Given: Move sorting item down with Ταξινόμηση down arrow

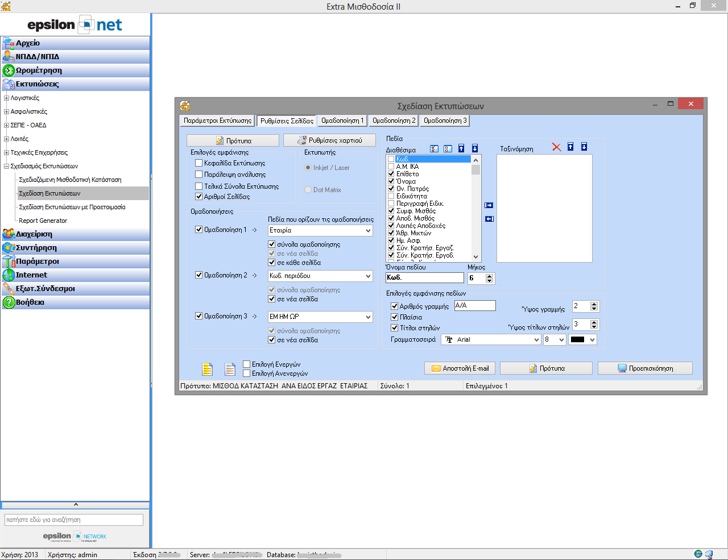Looking at the screenshot, I should [584, 147].
